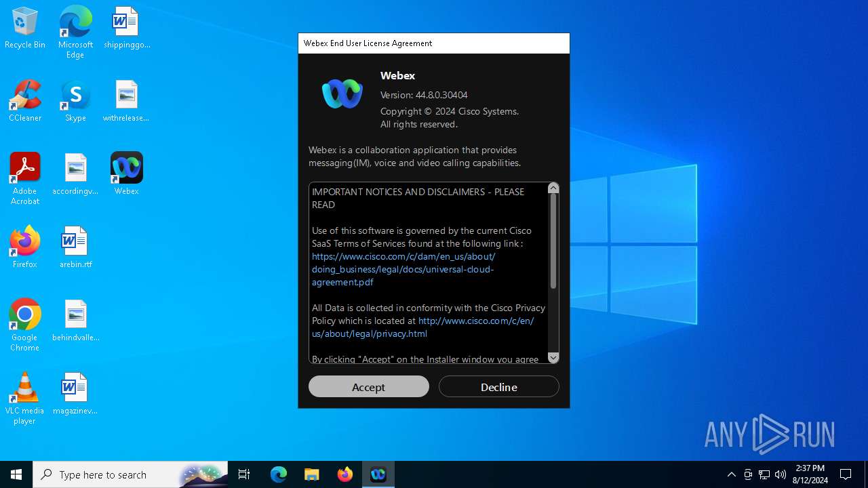Select the withrelease image file
Viewport: 868px width, 488px height.
point(126,101)
